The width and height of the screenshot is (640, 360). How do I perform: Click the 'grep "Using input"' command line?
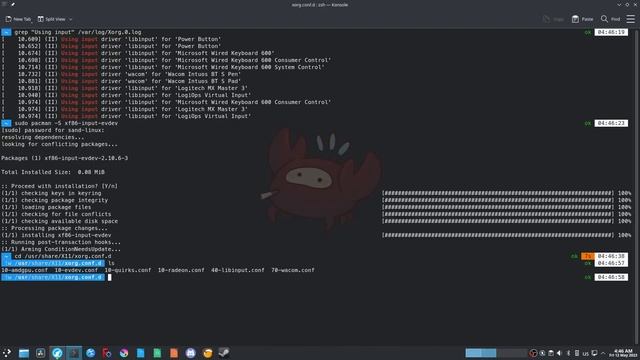point(78,32)
